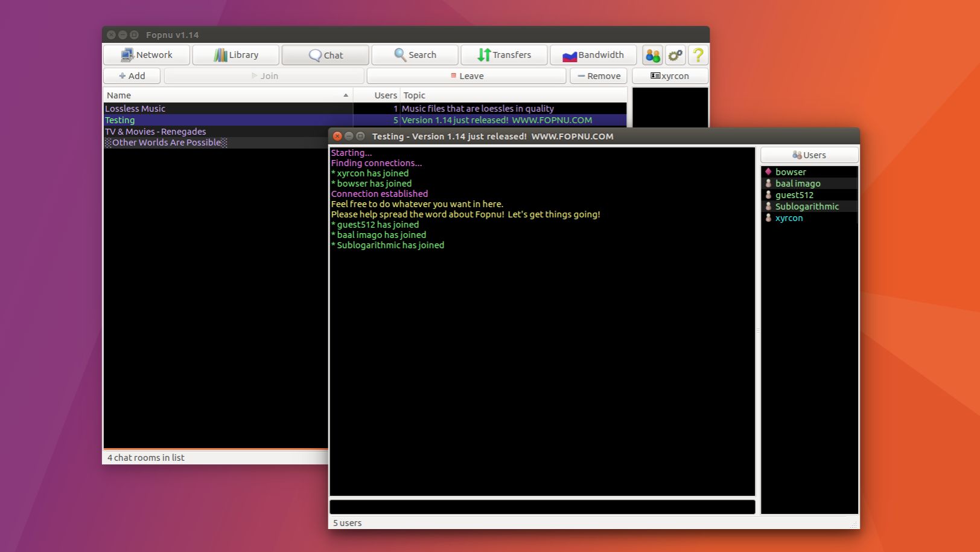Open the Search tab
The width and height of the screenshot is (980, 552).
pos(415,55)
